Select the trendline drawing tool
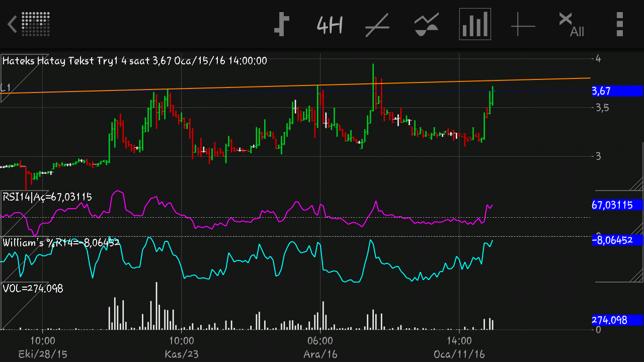644x362 pixels. pyautogui.click(x=377, y=24)
